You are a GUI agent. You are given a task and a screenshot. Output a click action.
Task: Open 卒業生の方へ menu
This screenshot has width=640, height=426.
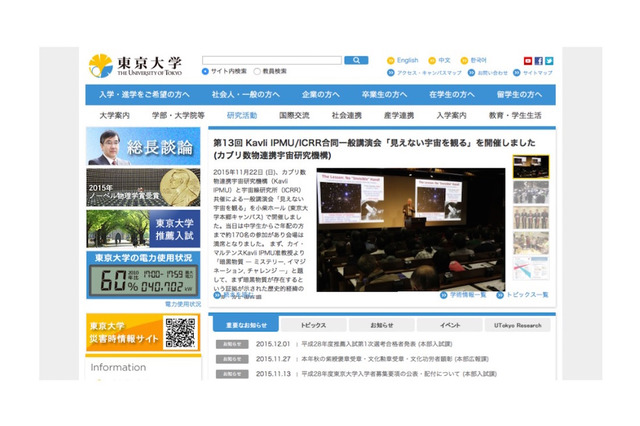point(384,95)
